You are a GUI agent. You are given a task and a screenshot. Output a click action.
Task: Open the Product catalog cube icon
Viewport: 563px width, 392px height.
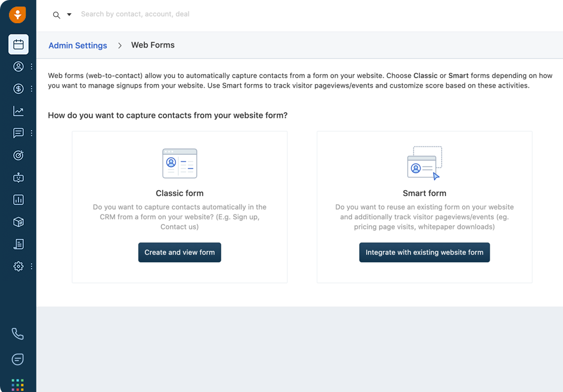[18, 222]
